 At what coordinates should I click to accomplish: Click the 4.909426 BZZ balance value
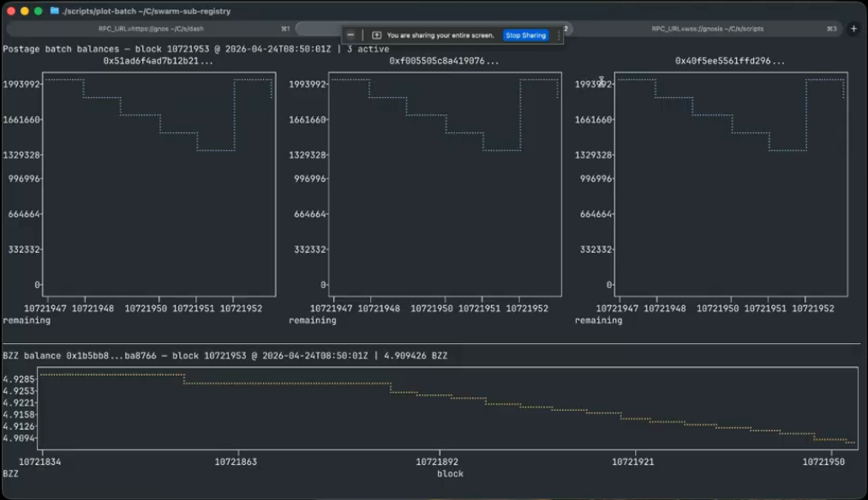[x=416, y=355]
